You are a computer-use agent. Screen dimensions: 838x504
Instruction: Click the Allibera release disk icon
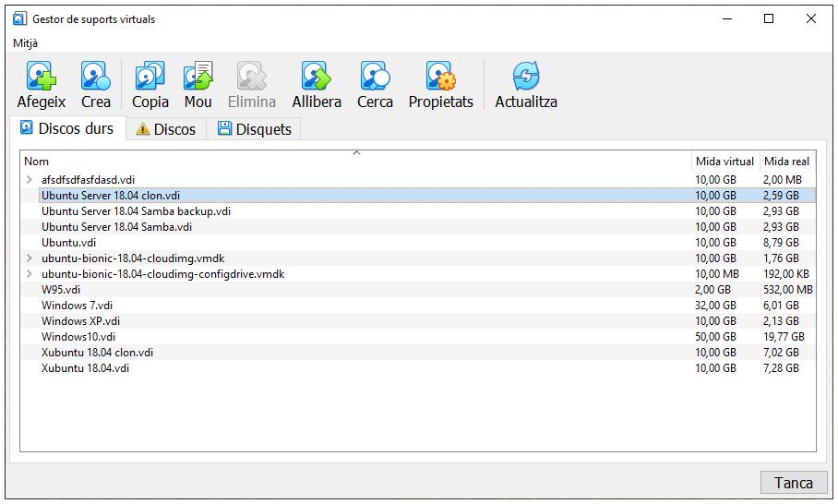pyautogui.click(x=317, y=77)
